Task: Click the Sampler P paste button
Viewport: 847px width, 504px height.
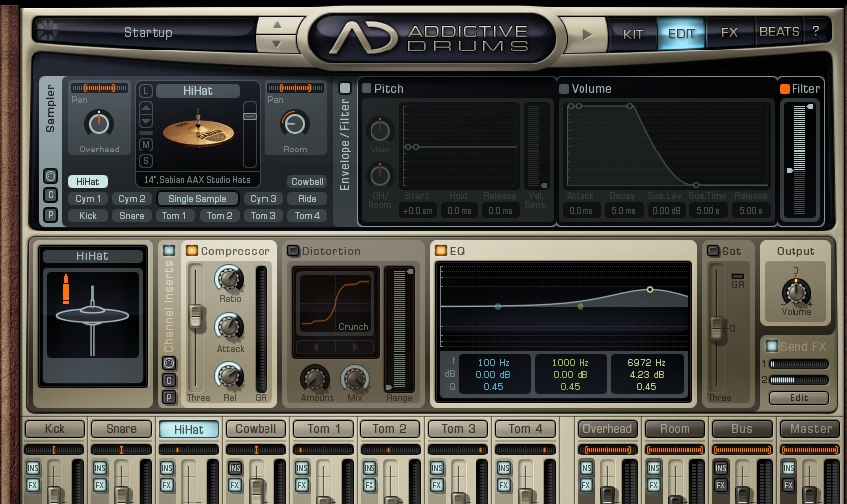Action: click(51, 215)
